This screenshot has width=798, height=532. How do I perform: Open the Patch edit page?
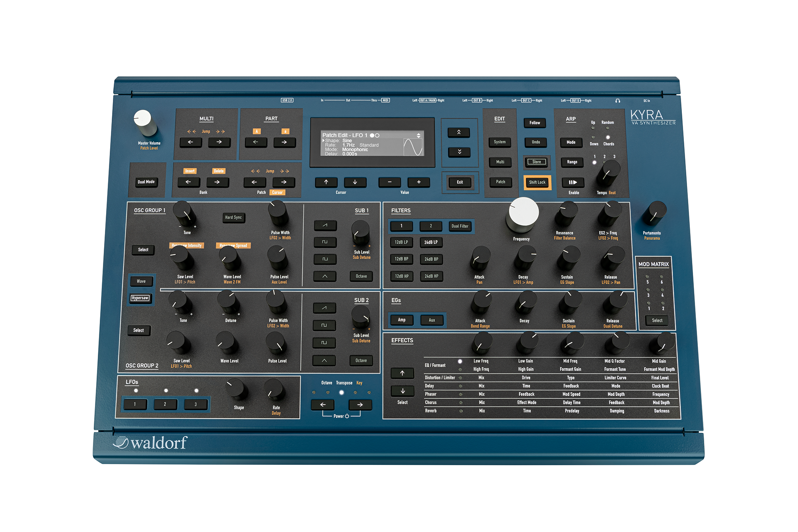click(x=501, y=182)
